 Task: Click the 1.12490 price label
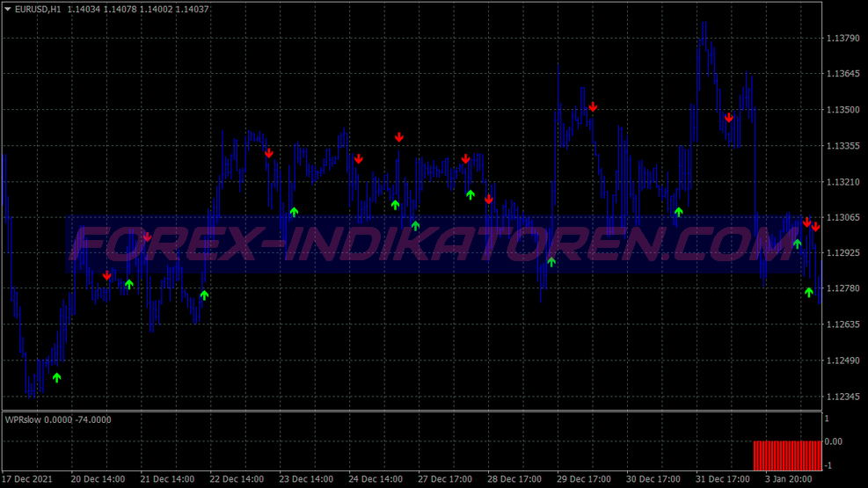(x=842, y=361)
